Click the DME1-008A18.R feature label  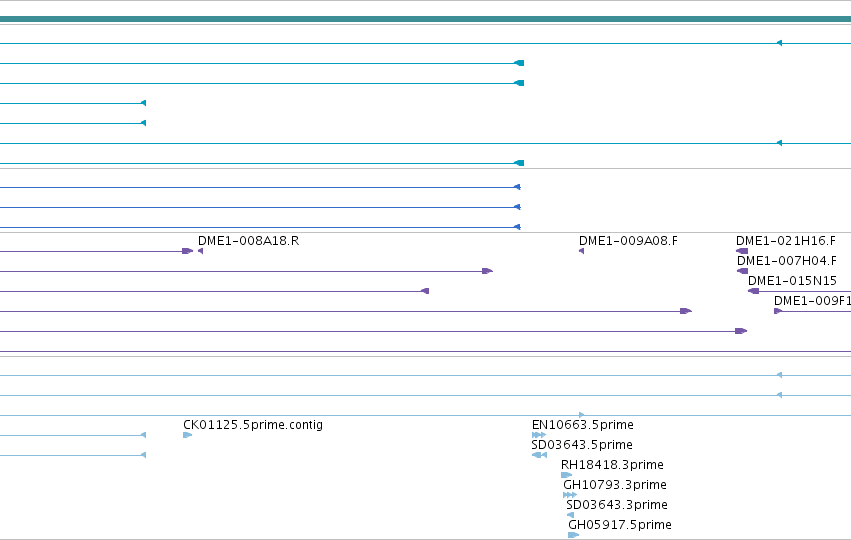(249, 240)
